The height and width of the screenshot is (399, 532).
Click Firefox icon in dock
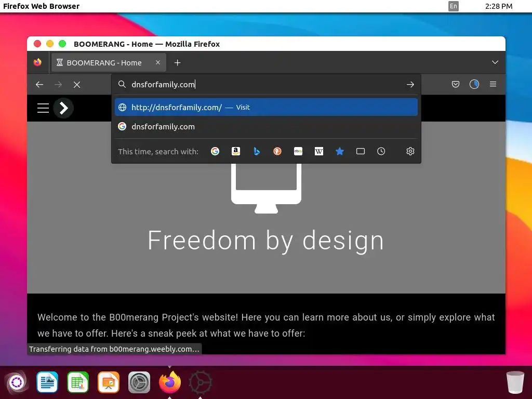click(170, 382)
